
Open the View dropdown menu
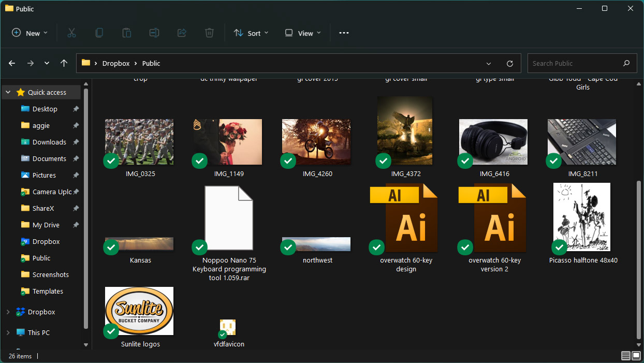pyautogui.click(x=303, y=33)
